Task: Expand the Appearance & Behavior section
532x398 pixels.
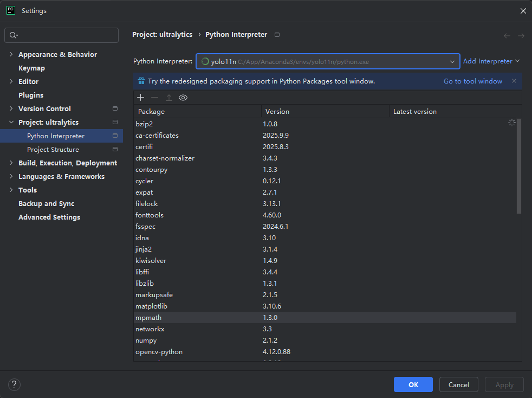Action: pyautogui.click(x=11, y=55)
